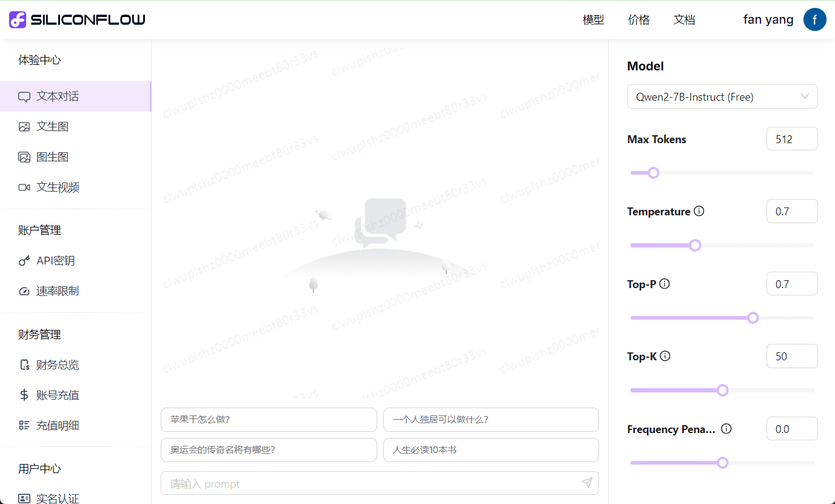
Task: Click the Top-P info icon
Action: click(665, 284)
